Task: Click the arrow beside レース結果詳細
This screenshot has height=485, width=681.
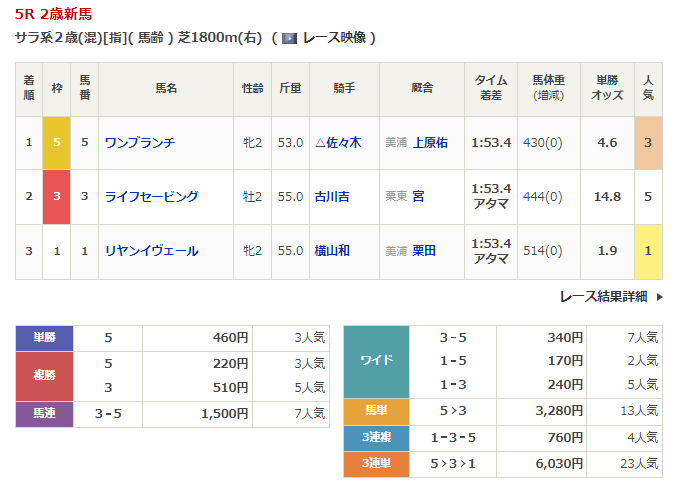Action: point(659,297)
